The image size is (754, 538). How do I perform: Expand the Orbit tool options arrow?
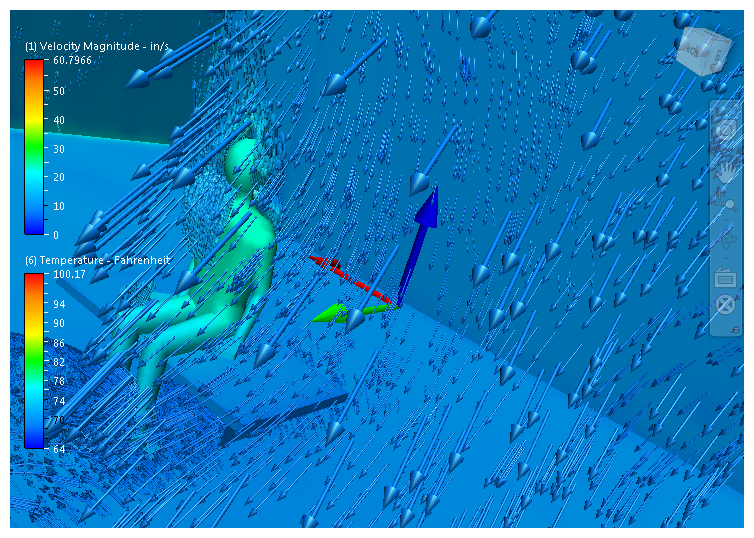click(726, 259)
